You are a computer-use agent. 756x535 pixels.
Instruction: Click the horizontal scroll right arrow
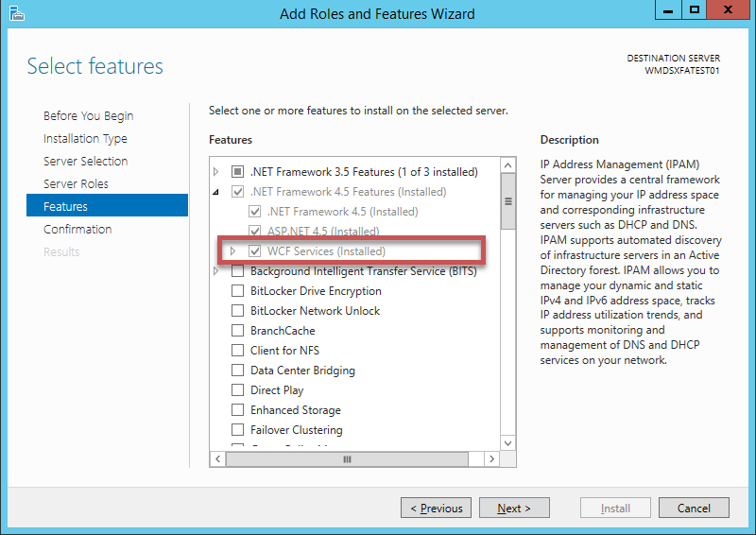(x=491, y=458)
